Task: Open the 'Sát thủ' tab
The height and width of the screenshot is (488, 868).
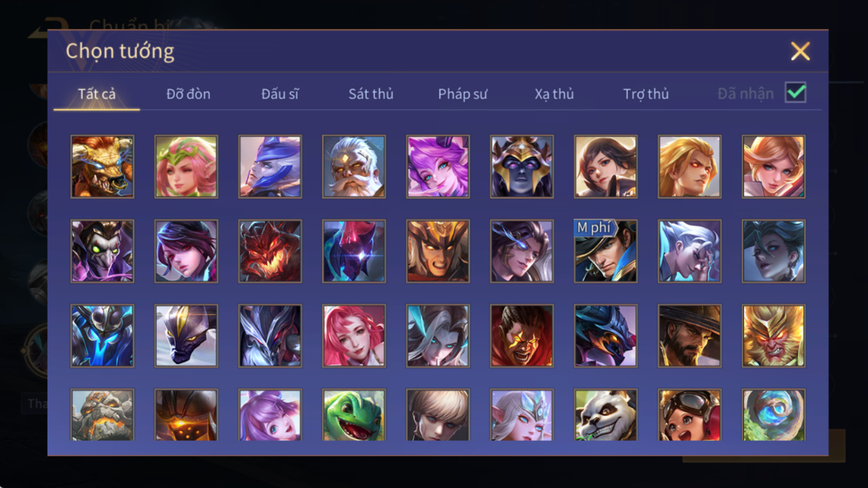Action: (x=371, y=94)
